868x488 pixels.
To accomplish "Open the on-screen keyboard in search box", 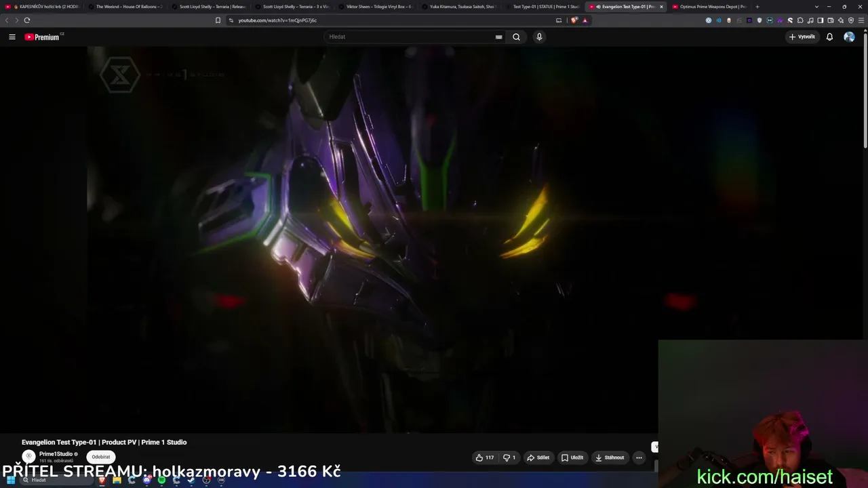I will 499,37.
